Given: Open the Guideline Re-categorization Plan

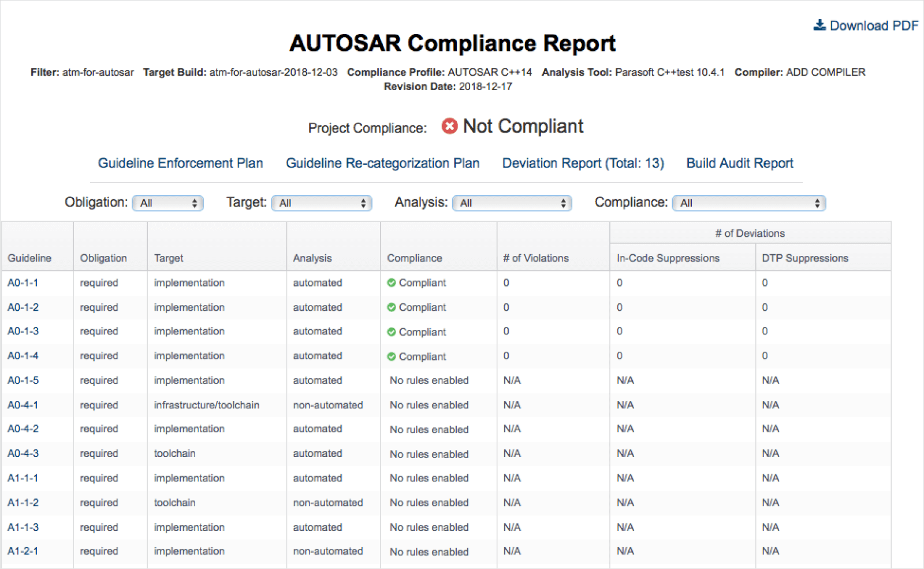Looking at the screenshot, I should coord(382,163).
